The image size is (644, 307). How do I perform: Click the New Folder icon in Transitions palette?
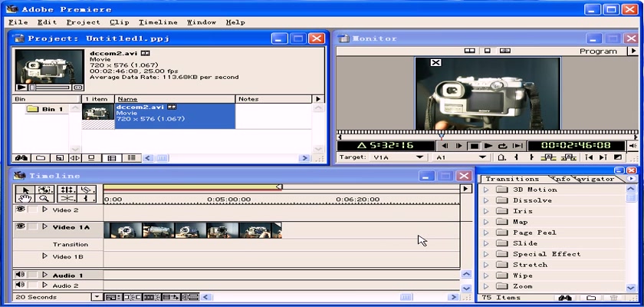click(x=591, y=298)
